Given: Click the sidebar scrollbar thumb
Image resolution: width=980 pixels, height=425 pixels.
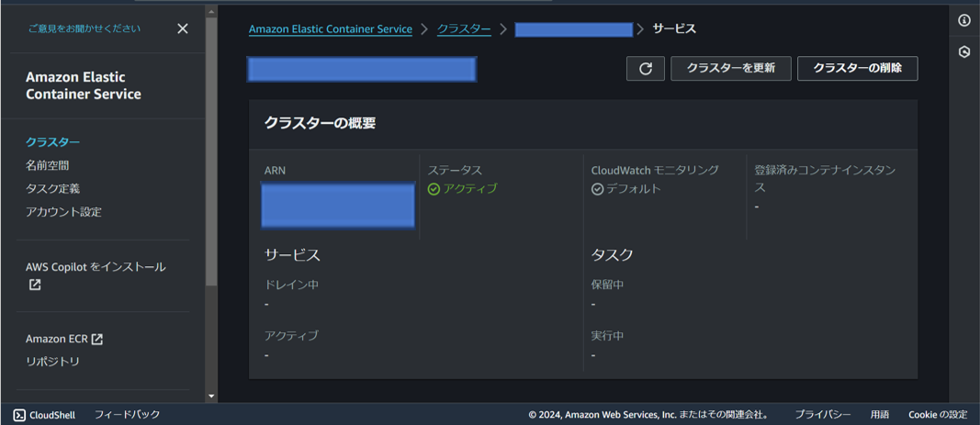Looking at the screenshot, I should [211, 151].
